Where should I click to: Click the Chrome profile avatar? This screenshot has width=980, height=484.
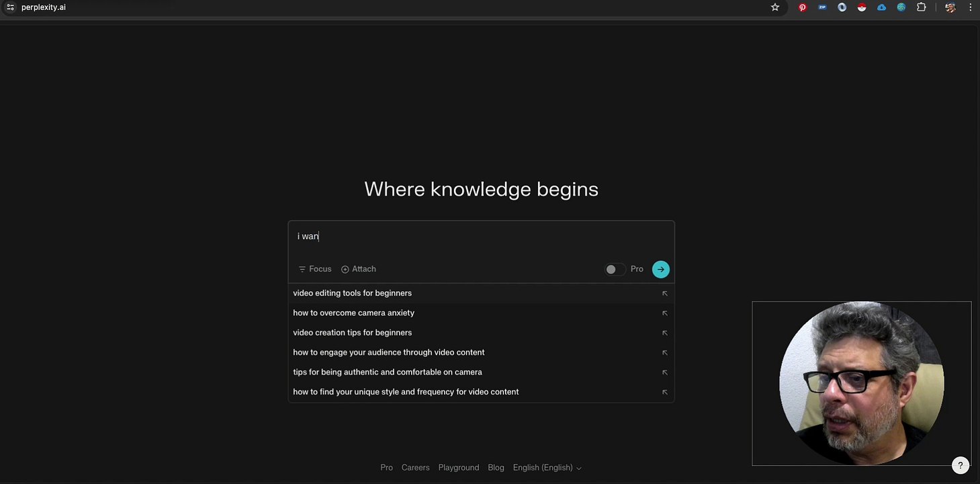point(950,7)
